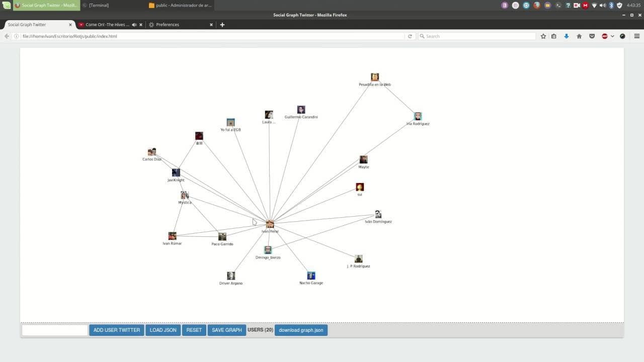Viewport: 644px width, 362px height.
Task: Select the JaviKnight graph node
Action: coord(176,172)
